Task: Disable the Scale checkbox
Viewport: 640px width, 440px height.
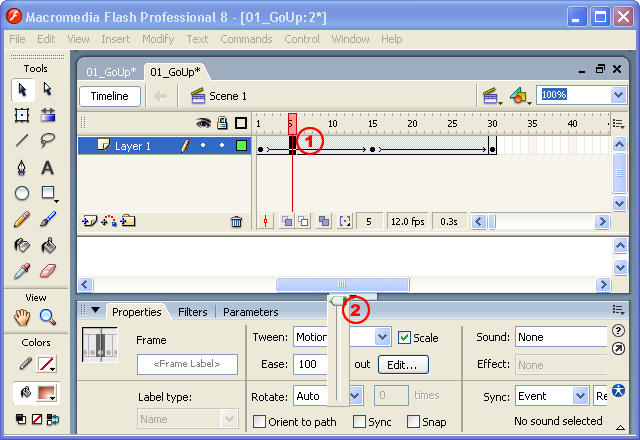Action: [x=405, y=338]
